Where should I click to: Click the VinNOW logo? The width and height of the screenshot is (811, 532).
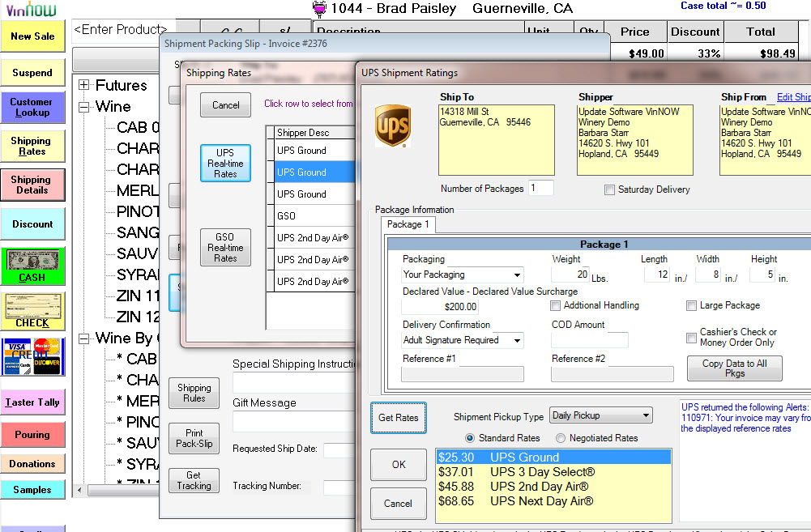(x=31, y=10)
